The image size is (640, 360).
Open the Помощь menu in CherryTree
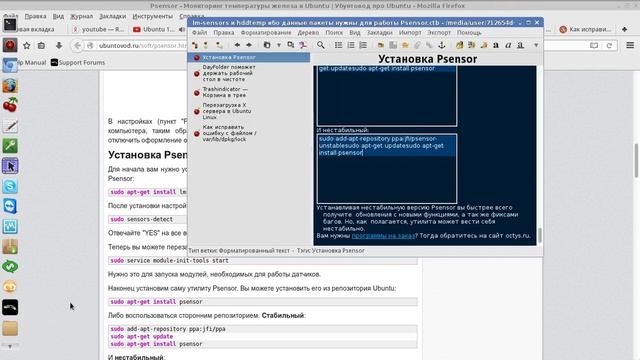[469, 32]
